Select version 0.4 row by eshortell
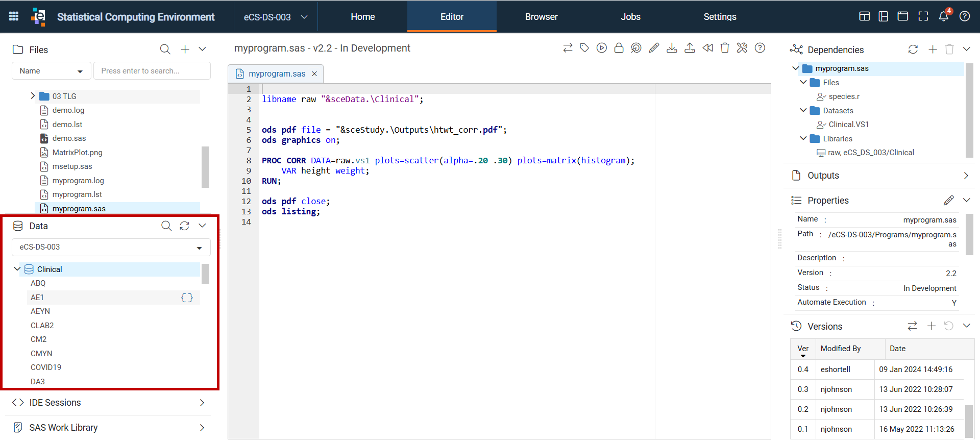The height and width of the screenshot is (444, 980). click(x=876, y=369)
